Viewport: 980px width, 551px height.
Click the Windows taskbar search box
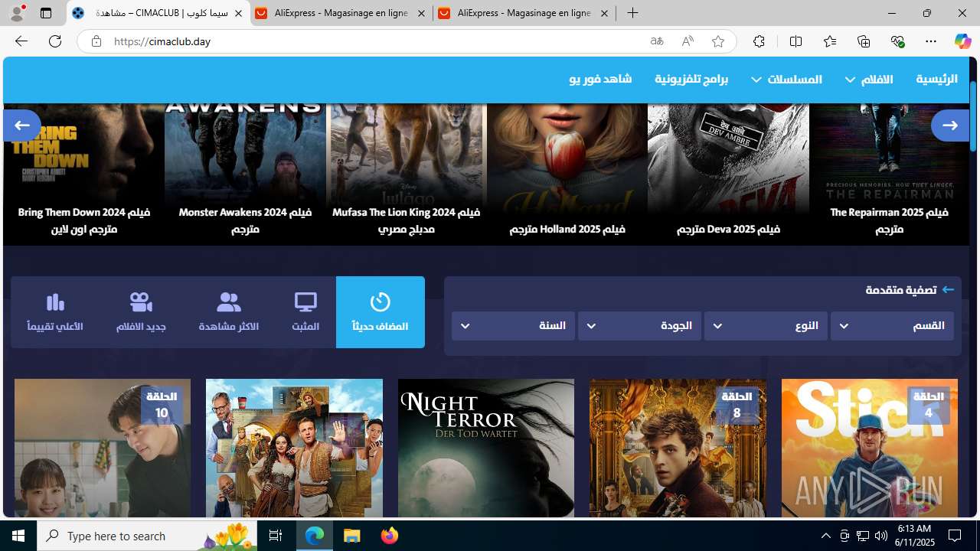coord(147,536)
